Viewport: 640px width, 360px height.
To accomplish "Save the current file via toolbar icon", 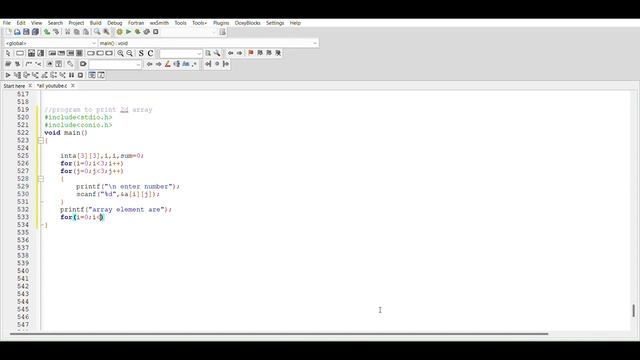I will [26, 32].
